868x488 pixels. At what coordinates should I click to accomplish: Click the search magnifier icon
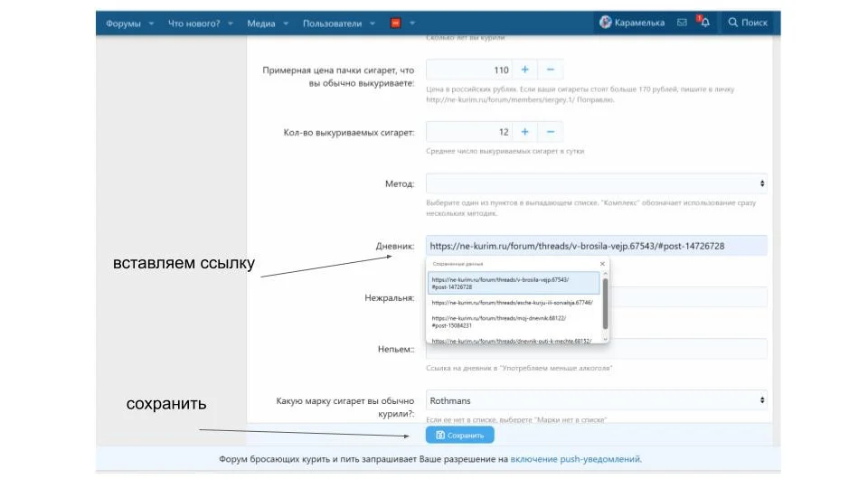tap(733, 22)
